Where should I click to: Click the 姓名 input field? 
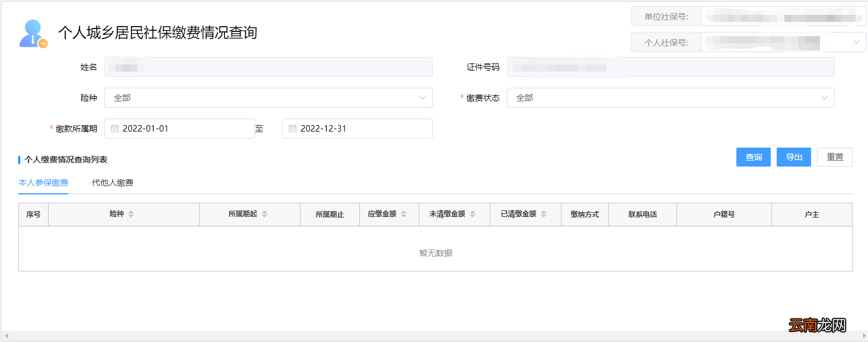point(268,67)
